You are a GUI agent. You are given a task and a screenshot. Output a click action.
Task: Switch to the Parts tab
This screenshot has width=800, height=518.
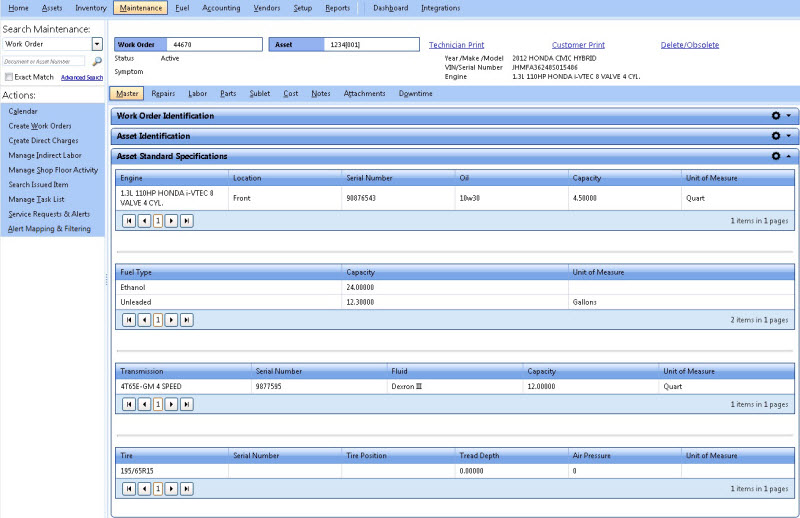coord(228,93)
